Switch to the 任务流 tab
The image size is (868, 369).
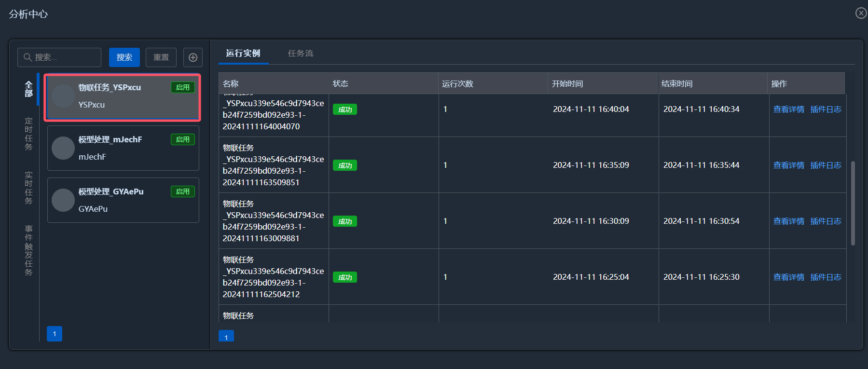tap(300, 53)
